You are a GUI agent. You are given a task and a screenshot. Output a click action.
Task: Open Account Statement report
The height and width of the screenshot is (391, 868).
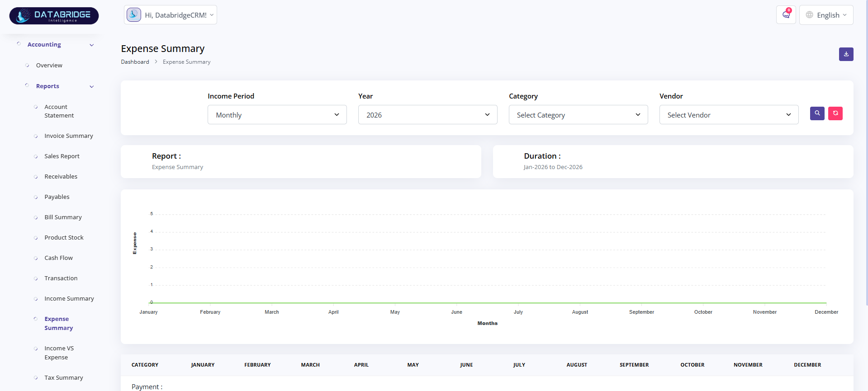click(59, 111)
